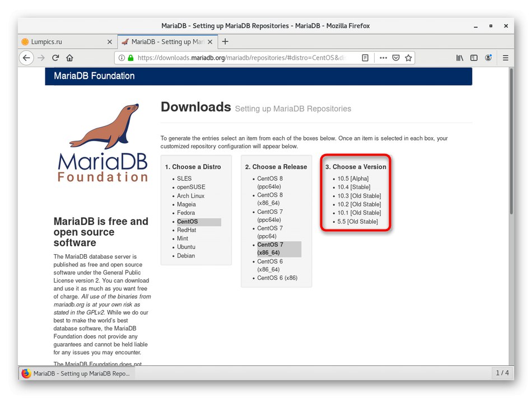Select CentOS 8 (ppc64le) release
The image size is (532, 398).
click(x=270, y=182)
